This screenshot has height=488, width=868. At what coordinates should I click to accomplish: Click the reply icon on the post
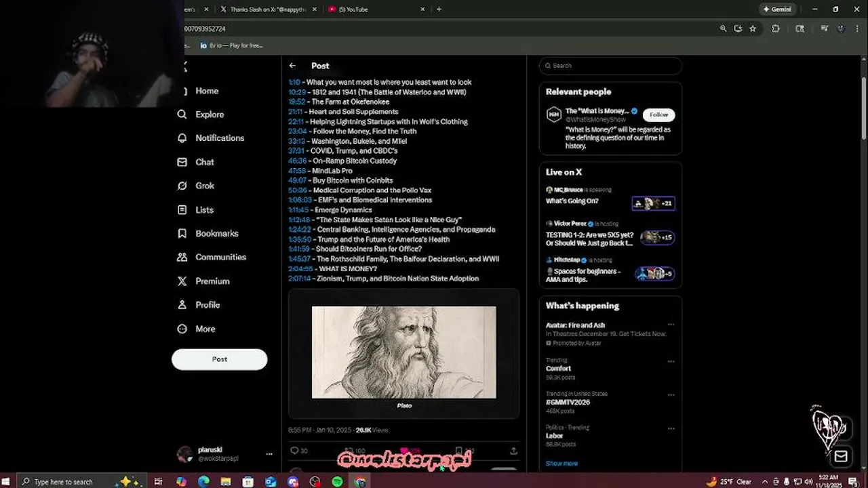[x=294, y=451]
